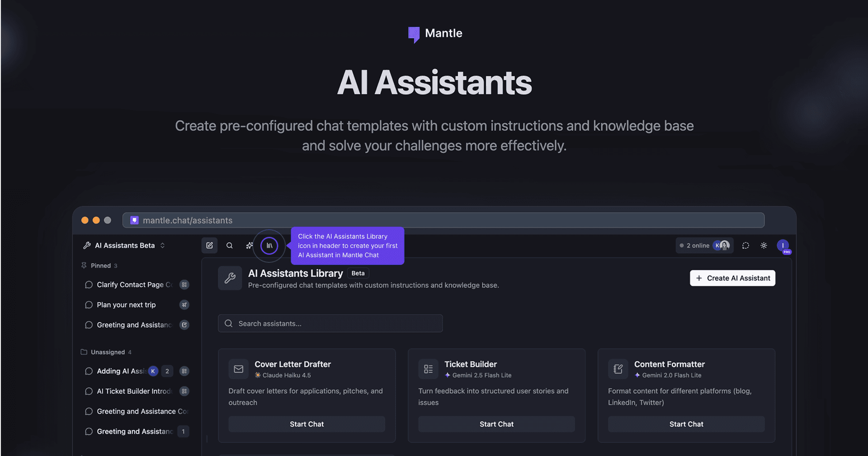The height and width of the screenshot is (456, 868).
Task: Click the ticket assistant badge on Clarify Contact Page
Action: pyautogui.click(x=184, y=285)
